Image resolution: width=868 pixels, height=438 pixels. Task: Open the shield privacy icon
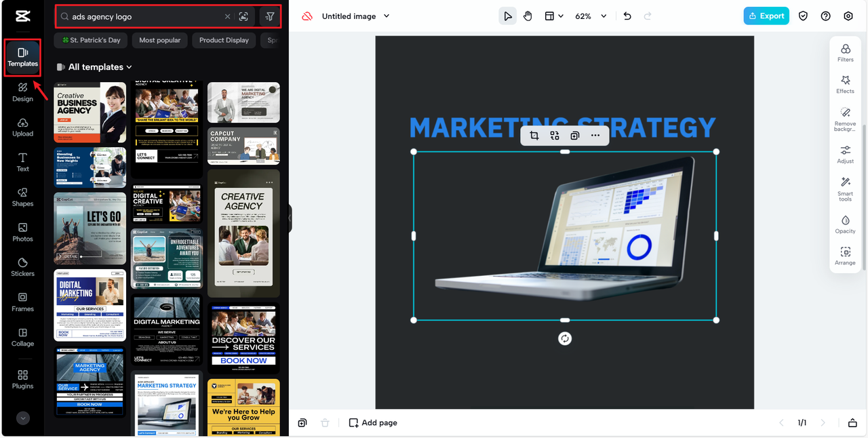click(x=803, y=16)
